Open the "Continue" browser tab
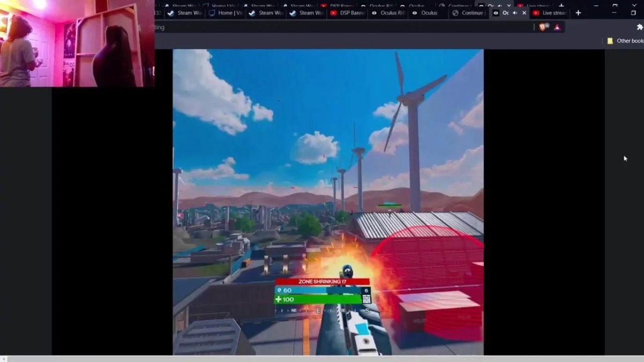Image resolution: width=644 pixels, height=362 pixels. pos(468,13)
